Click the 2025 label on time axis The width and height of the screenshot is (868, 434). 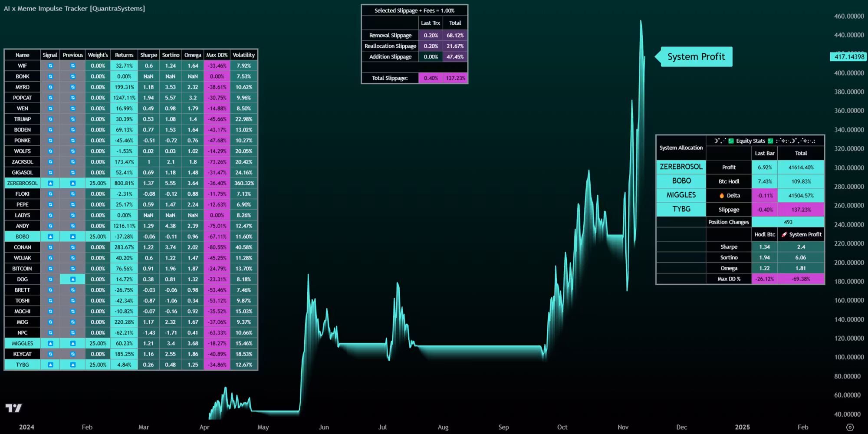pyautogui.click(x=742, y=427)
